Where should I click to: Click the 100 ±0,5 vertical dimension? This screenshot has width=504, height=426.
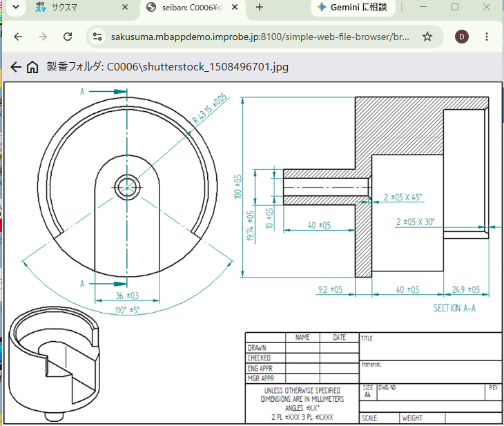point(238,187)
